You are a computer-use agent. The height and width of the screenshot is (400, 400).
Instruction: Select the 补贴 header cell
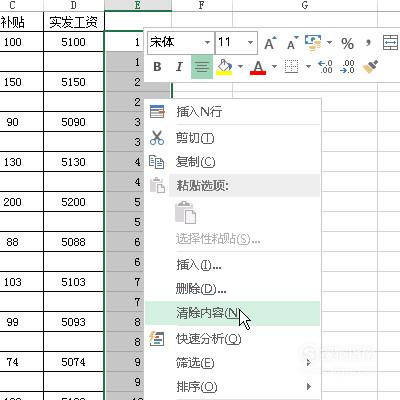21,22
